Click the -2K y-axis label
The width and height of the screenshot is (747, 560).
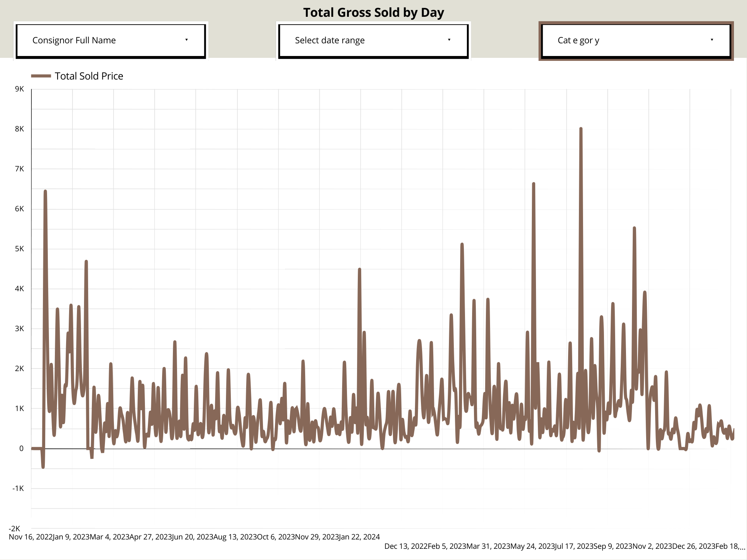coord(15,528)
